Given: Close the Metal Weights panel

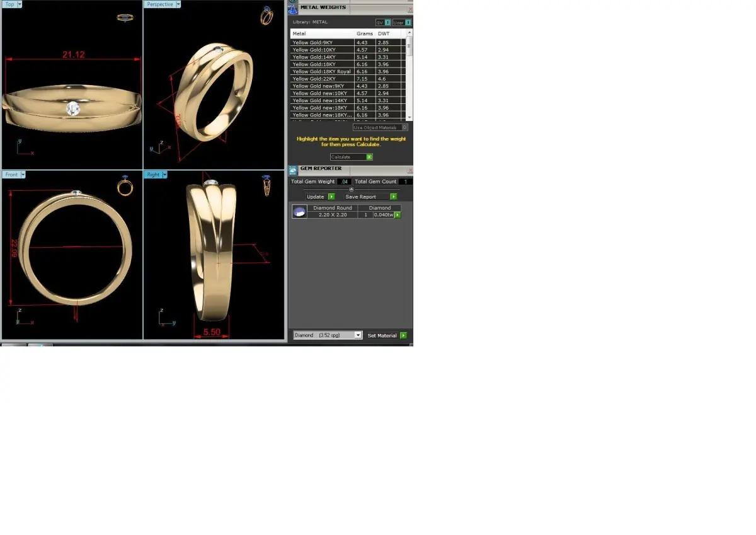Looking at the screenshot, I should (410, 9).
